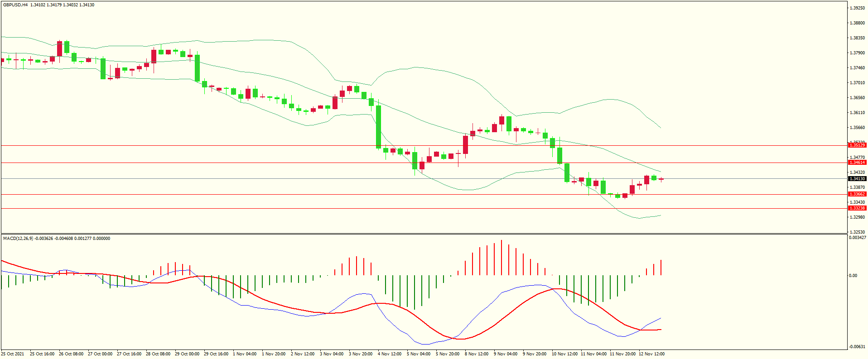Click the 9 Nov 04:00 time label
The height and width of the screenshot is (359, 868).
pos(506,354)
